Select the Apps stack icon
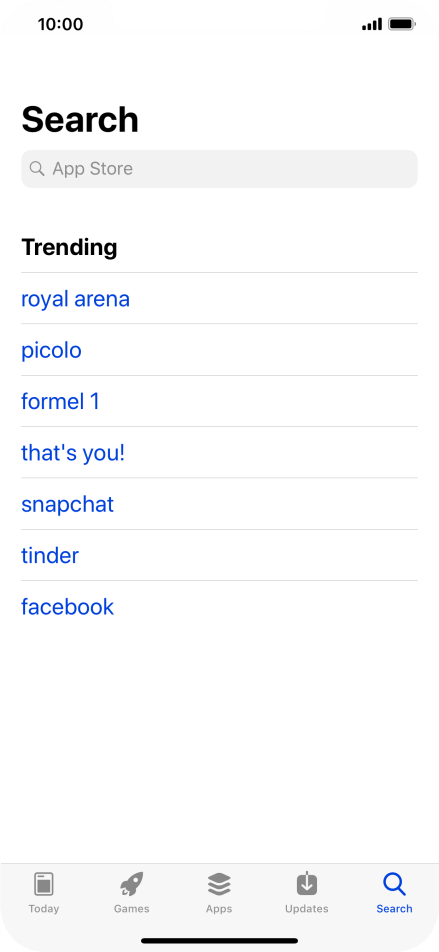This screenshot has height=952, width=439. tap(219, 884)
